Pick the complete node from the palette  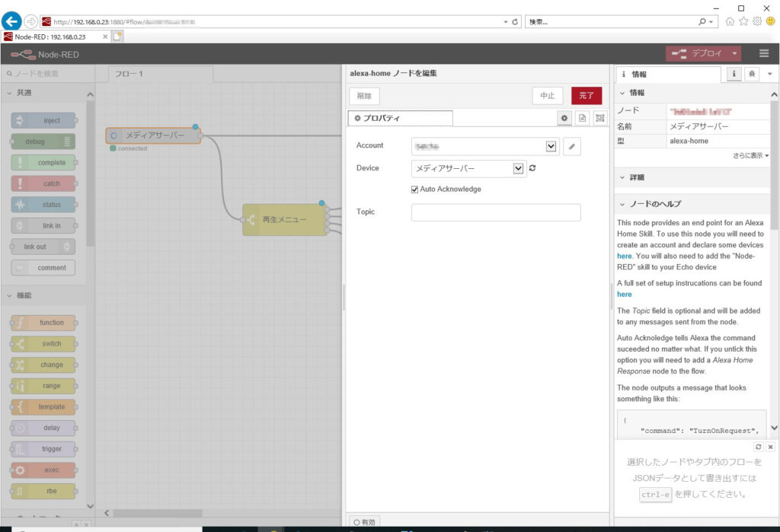(x=43, y=163)
